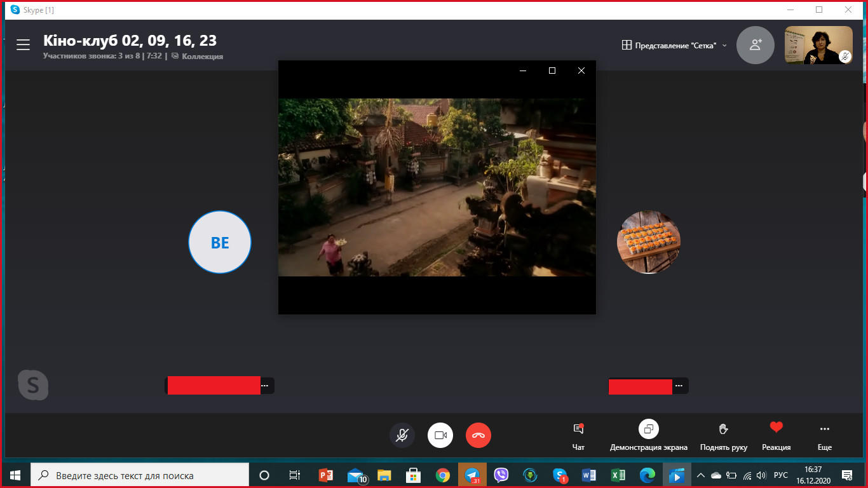Open Microsoft Edge from the taskbar
The width and height of the screenshot is (868, 488).
647,475
